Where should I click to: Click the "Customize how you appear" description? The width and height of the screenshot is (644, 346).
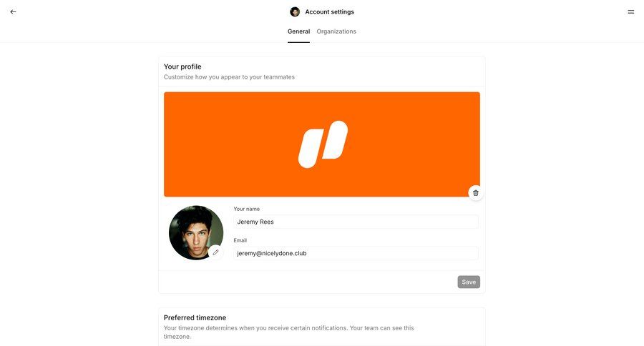(229, 77)
